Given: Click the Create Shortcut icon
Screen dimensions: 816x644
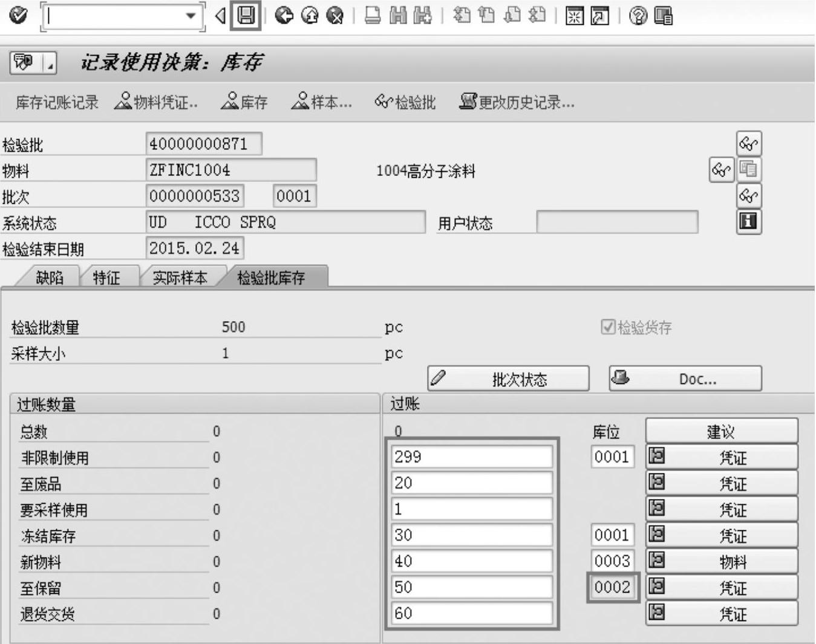Looking at the screenshot, I should point(600,16).
